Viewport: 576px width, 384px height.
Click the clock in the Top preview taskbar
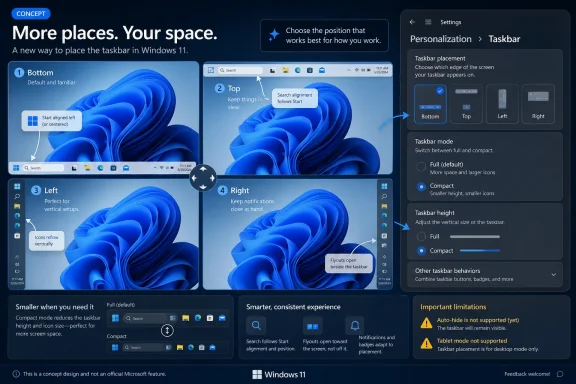[x=382, y=70]
